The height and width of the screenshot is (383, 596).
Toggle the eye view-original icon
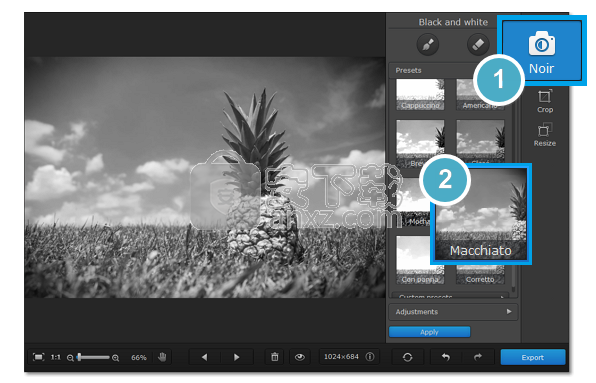[x=300, y=357]
